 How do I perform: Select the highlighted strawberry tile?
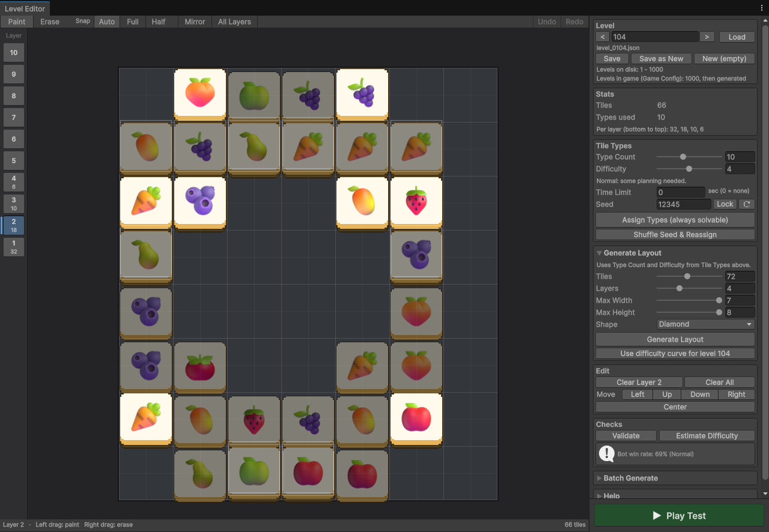(x=416, y=204)
